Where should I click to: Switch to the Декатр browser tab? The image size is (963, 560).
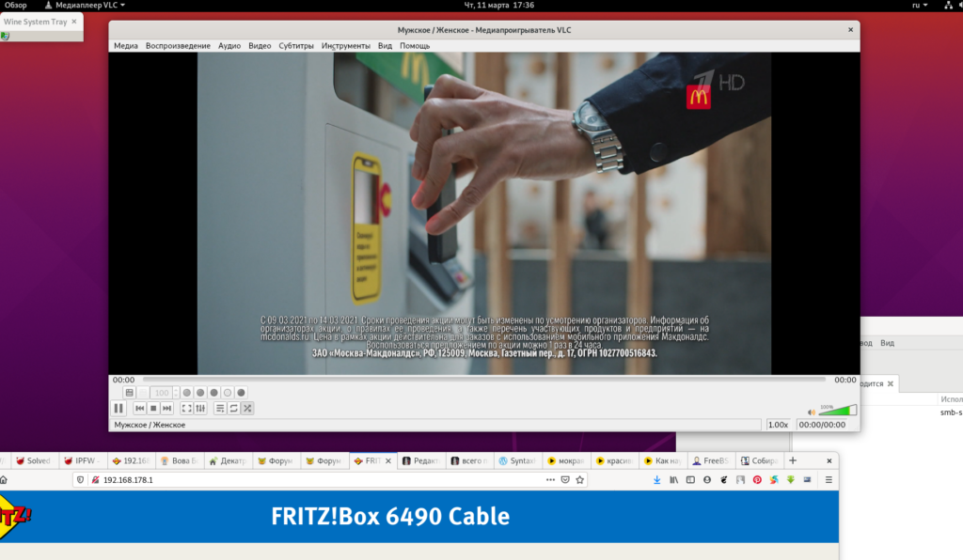(x=228, y=460)
